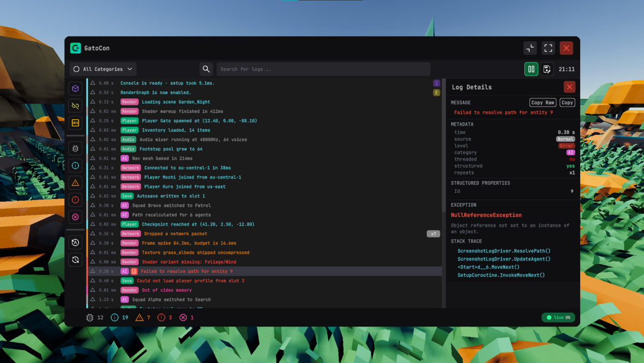
Task: Click the live indicator pill
Action: pyautogui.click(x=559, y=317)
